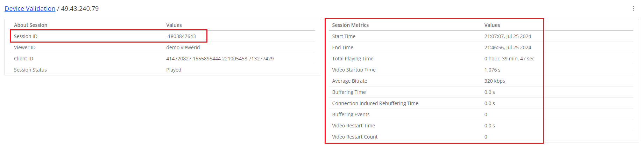Select the Connection Induced Rebuffering Time label
The image size is (644, 156).
(x=375, y=103)
